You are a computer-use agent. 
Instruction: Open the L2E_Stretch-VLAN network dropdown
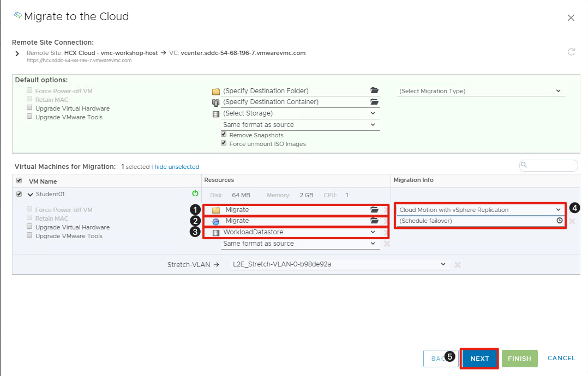click(x=338, y=264)
